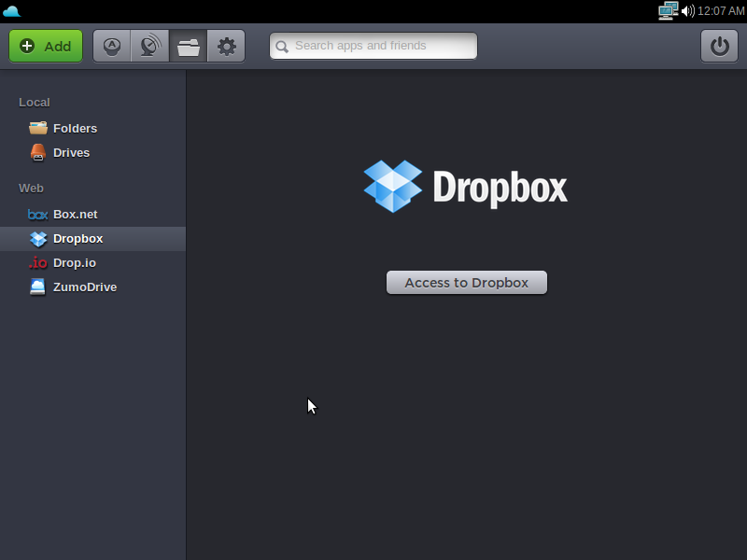The height and width of the screenshot is (560, 747).
Task: Select the Dropbox sidebar entry
Action: click(x=78, y=239)
